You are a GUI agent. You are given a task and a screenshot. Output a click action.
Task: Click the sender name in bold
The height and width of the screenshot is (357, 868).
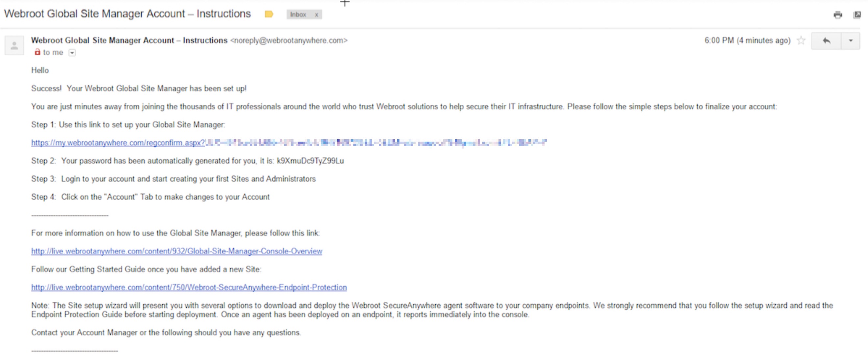pyautogui.click(x=129, y=41)
